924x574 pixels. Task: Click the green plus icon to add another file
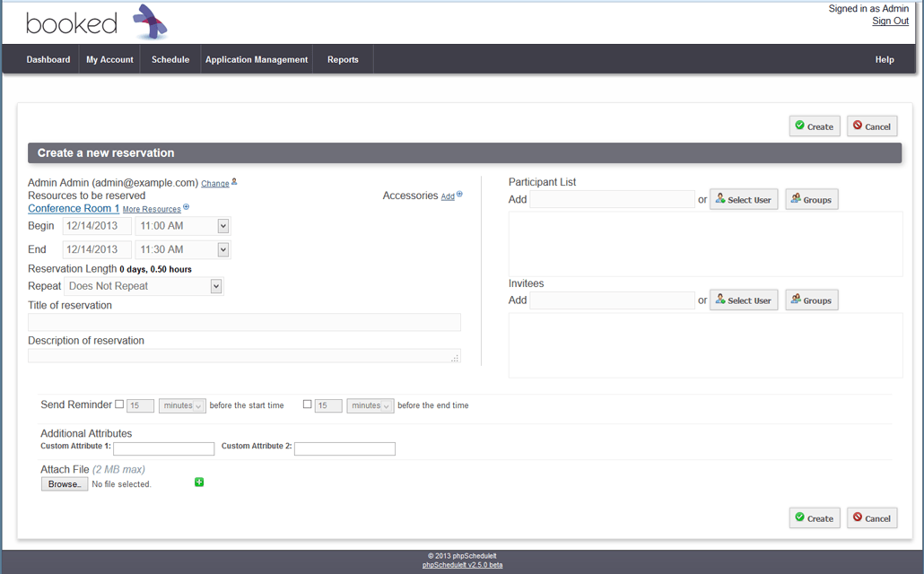click(199, 483)
